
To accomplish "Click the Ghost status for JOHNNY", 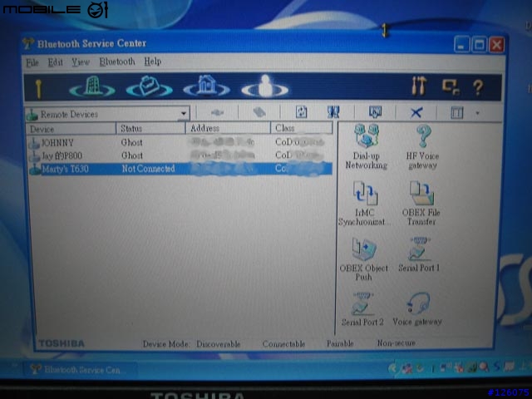I will (132, 142).
